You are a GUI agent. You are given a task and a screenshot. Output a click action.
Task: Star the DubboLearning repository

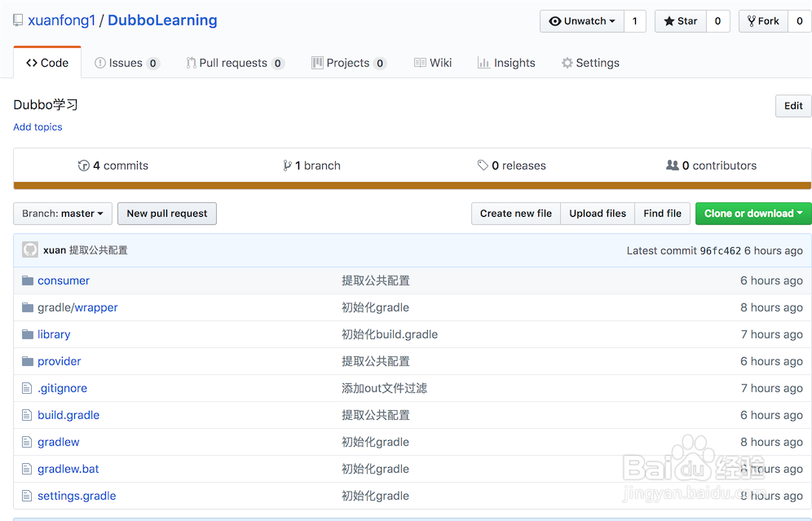click(x=680, y=20)
